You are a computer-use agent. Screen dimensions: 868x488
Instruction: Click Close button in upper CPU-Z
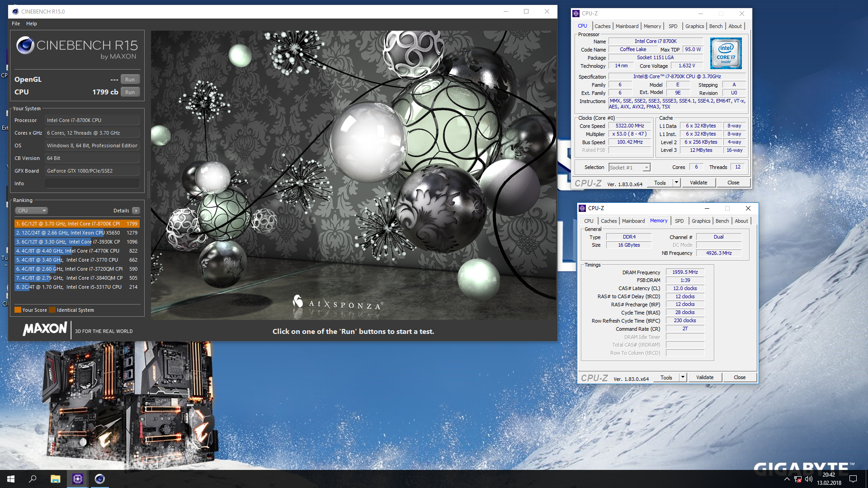[x=733, y=183]
